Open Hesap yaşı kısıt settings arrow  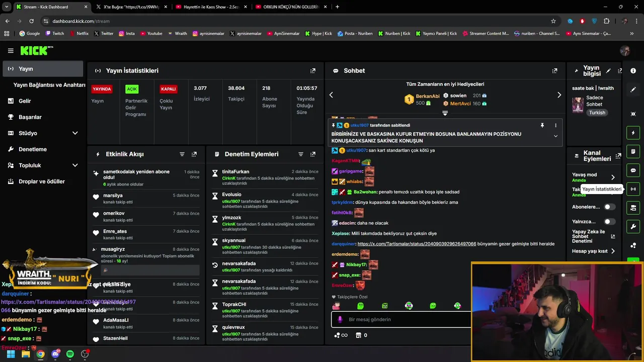[613, 251]
